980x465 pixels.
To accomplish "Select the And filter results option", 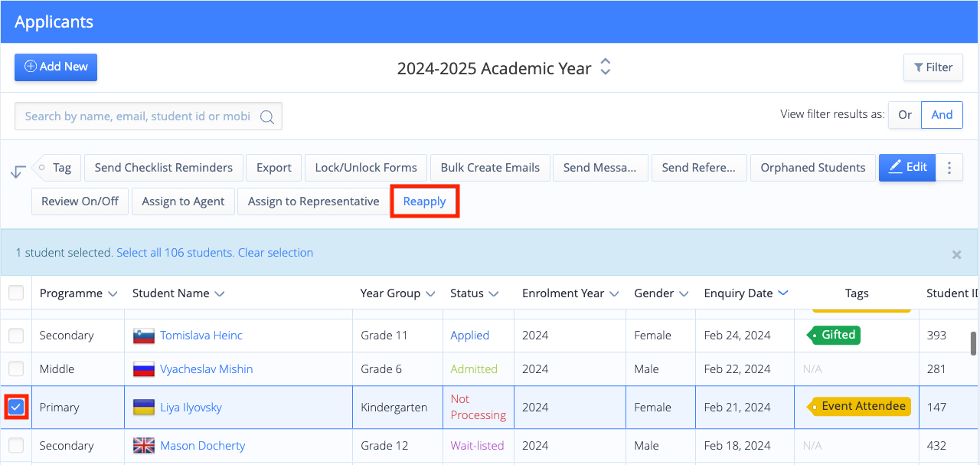I will click(942, 115).
